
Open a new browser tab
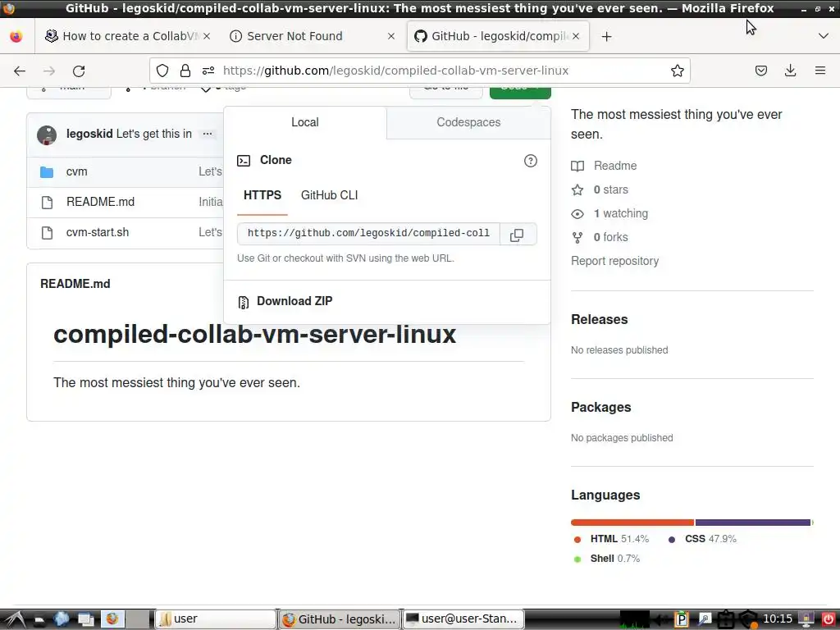click(x=606, y=36)
